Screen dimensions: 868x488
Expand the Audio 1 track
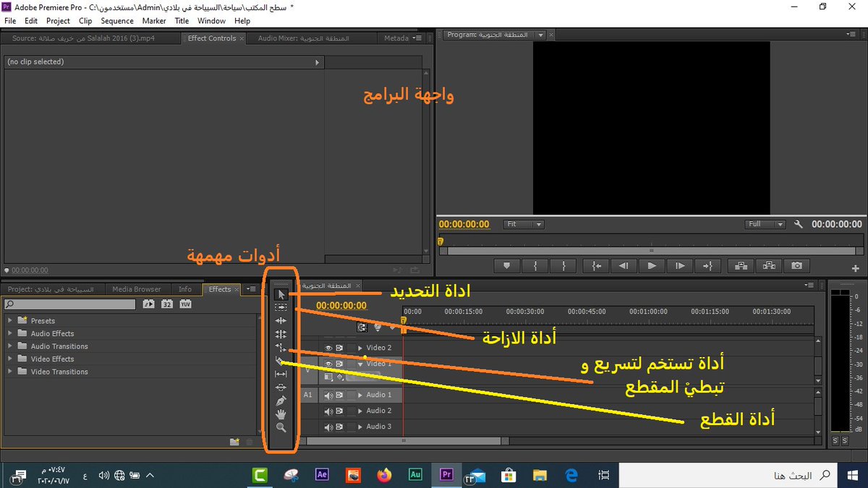pyautogui.click(x=360, y=395)
